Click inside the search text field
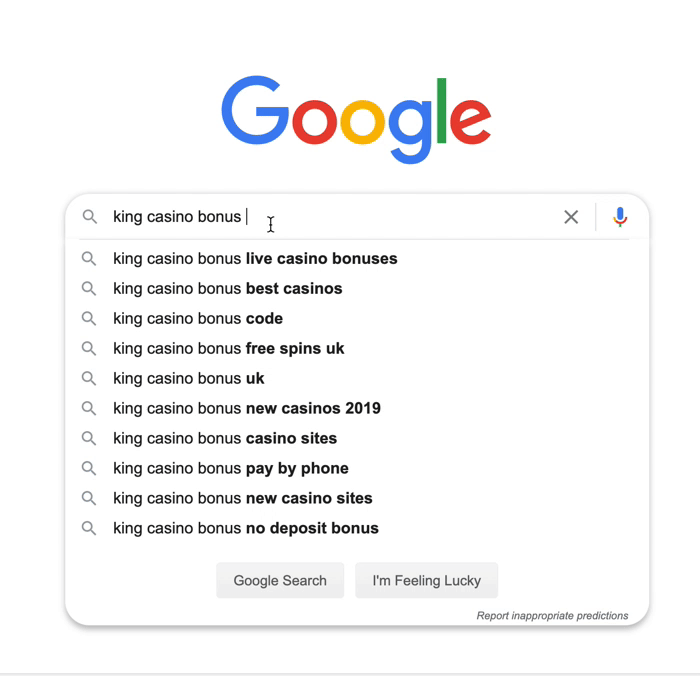 pos(400,217)
